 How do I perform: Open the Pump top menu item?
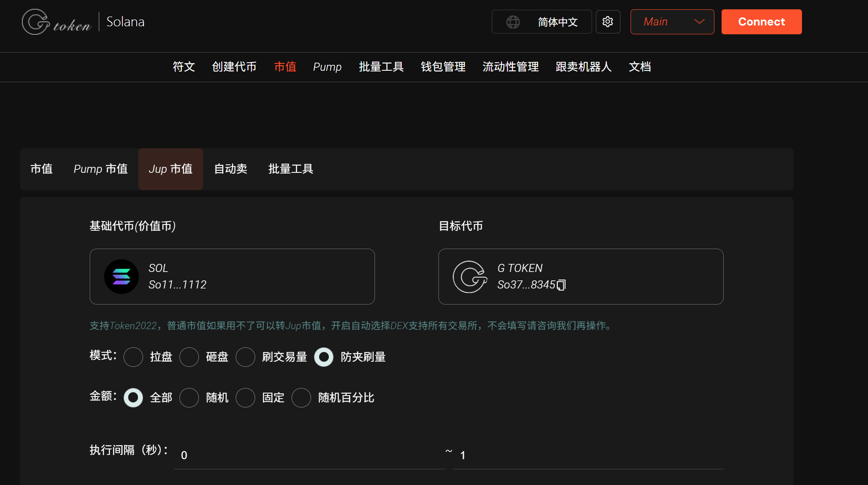click(327, 67)
